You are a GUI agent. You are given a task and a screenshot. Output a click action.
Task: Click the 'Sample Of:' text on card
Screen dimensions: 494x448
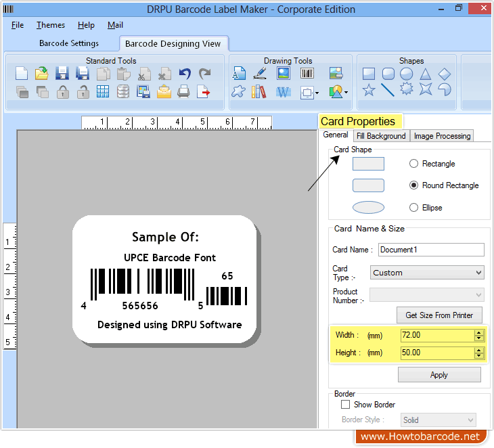pos(165,237)
